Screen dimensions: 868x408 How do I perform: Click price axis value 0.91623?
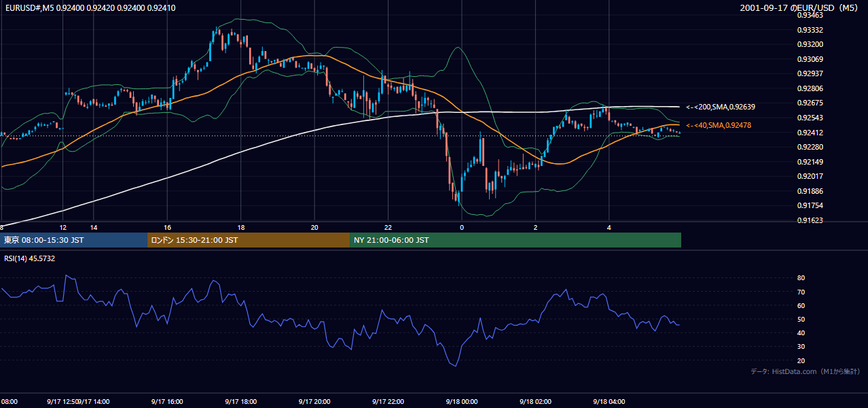tap(810, 220)
